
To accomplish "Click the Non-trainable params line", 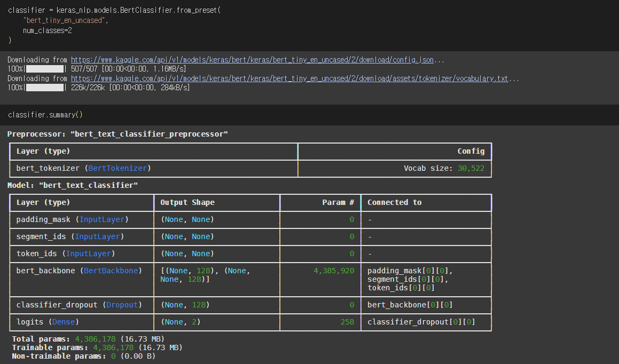I will [x=84, y=357].
